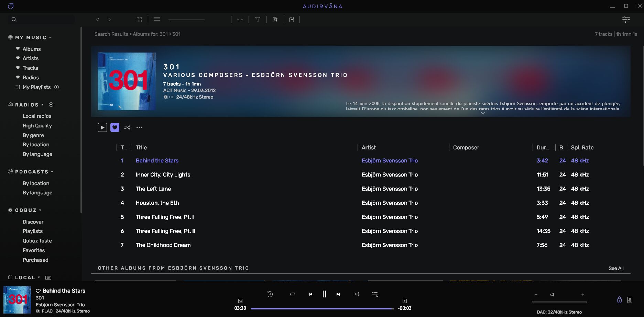Click the waveform icon near elapsed time
644x317 pixels.
[240, 301]
